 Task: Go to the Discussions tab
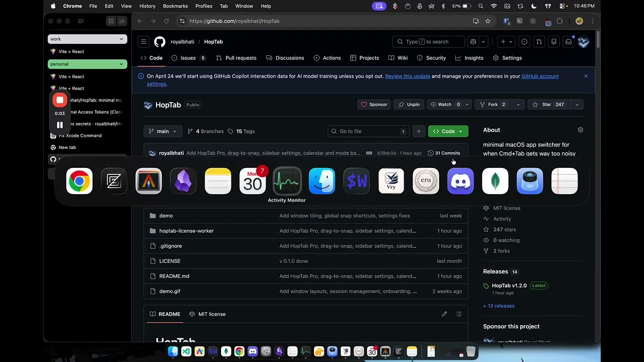285,58
